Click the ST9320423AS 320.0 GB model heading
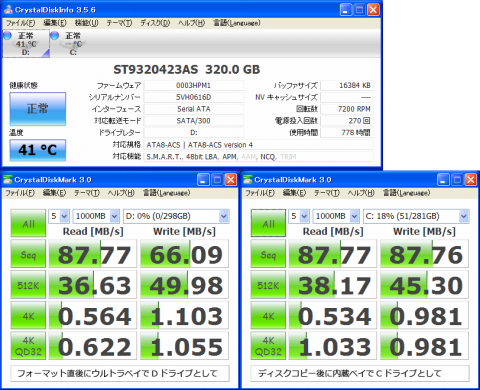This screenshot has height=390, width=480. coord(187,70)
